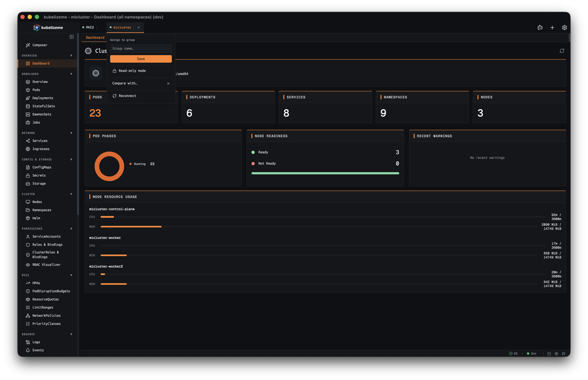The height and width of the screenshot is (380, 588).
Task: Click the Events bell icon
Action: click(x=28, y=350)
